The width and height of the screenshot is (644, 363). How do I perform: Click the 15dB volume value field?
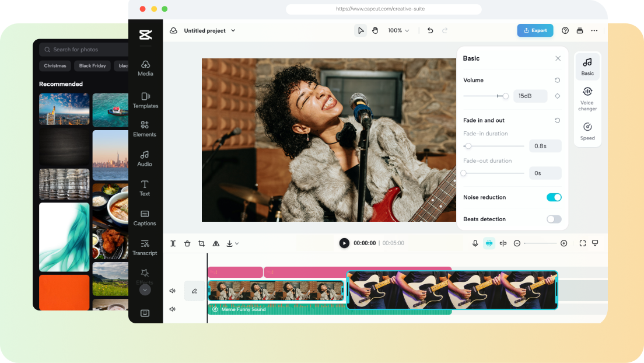[530, 96]
